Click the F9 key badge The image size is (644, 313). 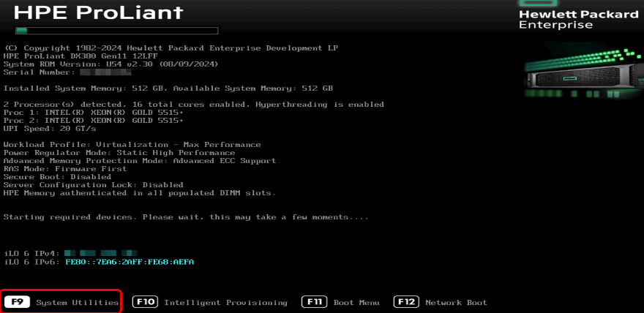click(x=18, y=302)
